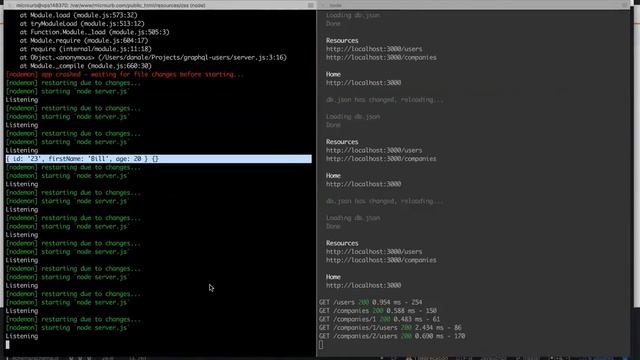Click the 'at Module.load (module.js:573:32)' stack line

click(78, 15)
